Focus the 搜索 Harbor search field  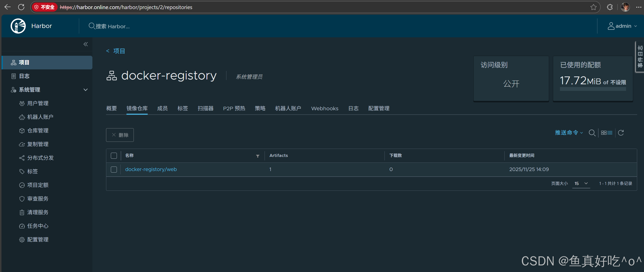click(113, 26)
